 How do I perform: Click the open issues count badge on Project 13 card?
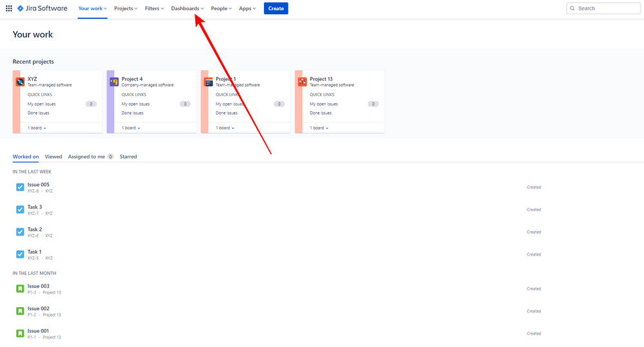tap(373, 104)
